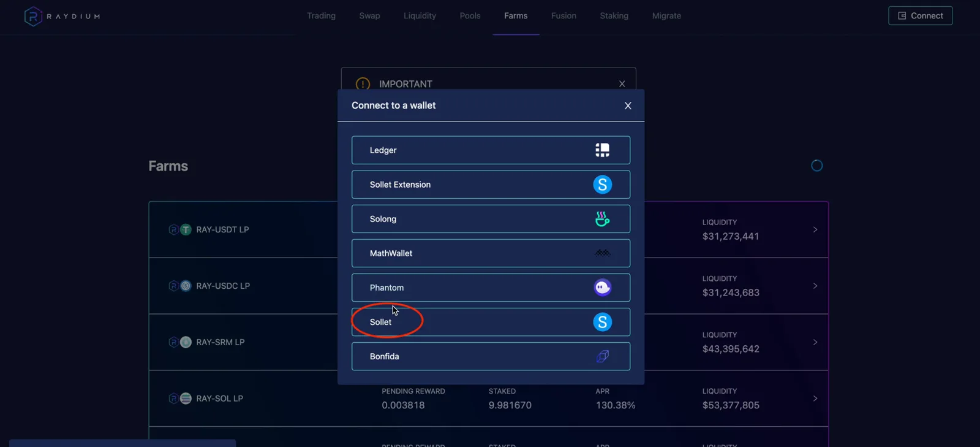980x447 pixels.
Task: Click the Farms page heading
Action: pyautogui.click(x=168, y=166)
